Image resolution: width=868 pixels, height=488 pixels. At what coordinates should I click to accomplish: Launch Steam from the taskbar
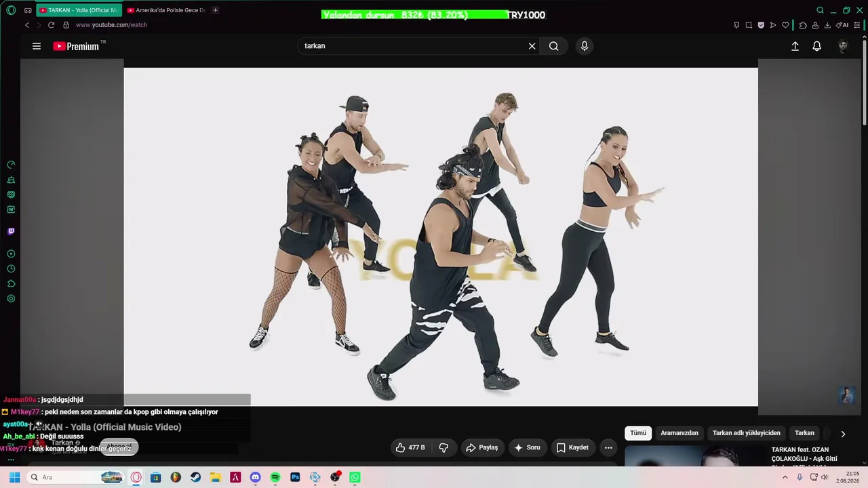pos(196,477)
